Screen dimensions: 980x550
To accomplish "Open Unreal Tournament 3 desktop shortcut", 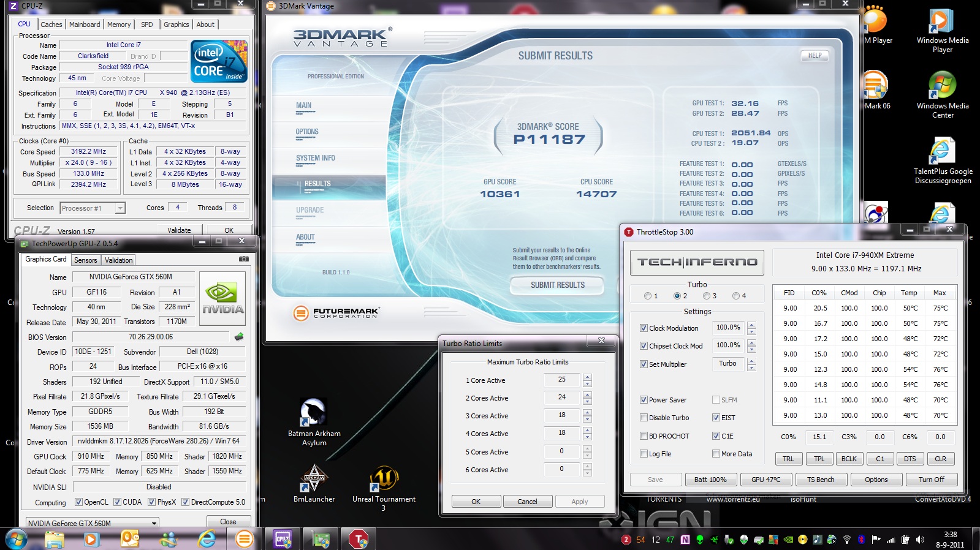I will click(x=384, y=488).
